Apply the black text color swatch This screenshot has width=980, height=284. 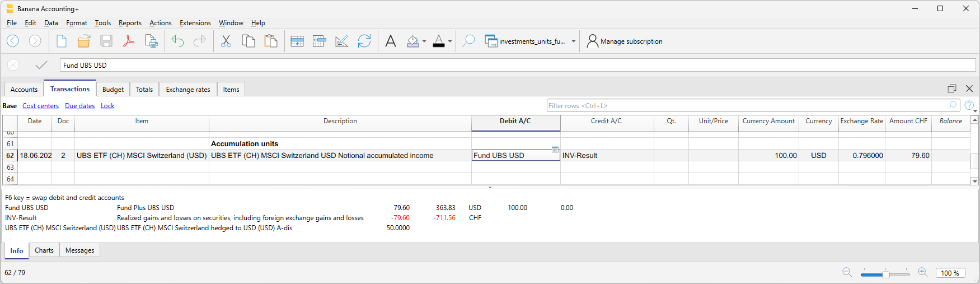point(439,41)
